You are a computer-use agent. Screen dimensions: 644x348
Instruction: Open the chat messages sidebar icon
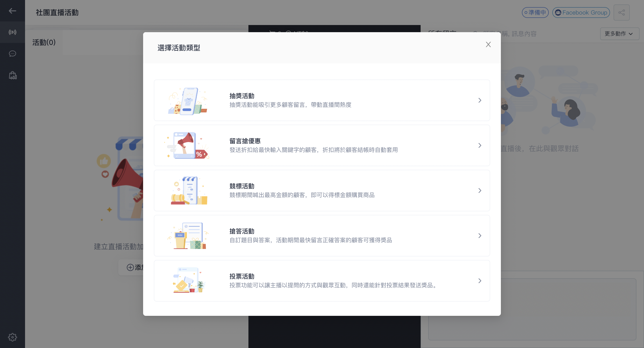click(13, 54)
